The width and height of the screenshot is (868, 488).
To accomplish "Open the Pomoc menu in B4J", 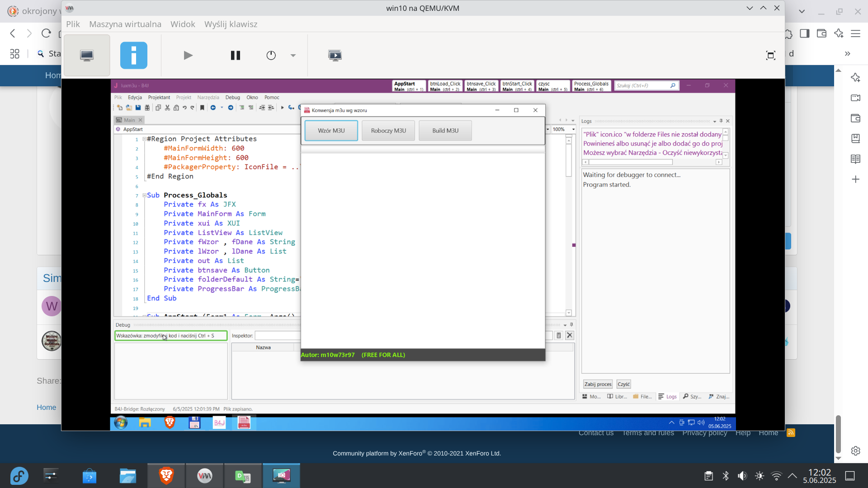I will coord(272,97).
